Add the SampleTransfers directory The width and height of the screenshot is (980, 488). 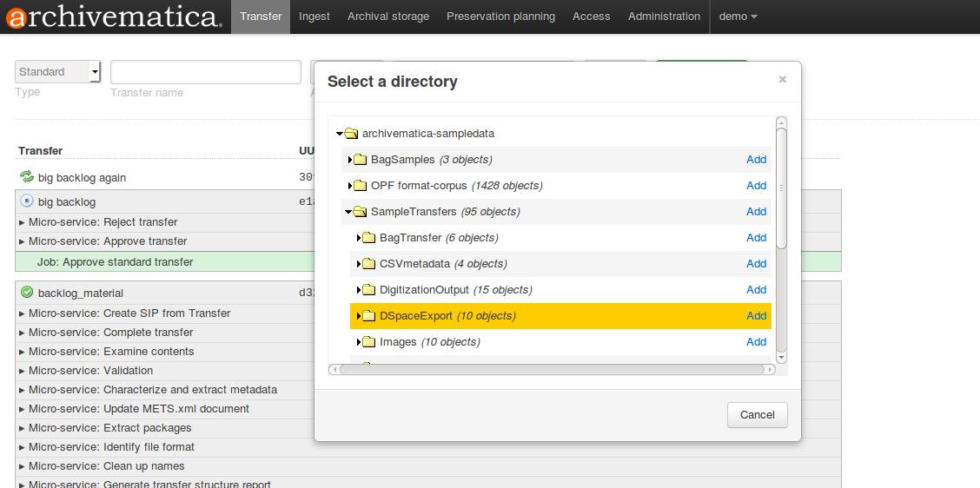756,212
